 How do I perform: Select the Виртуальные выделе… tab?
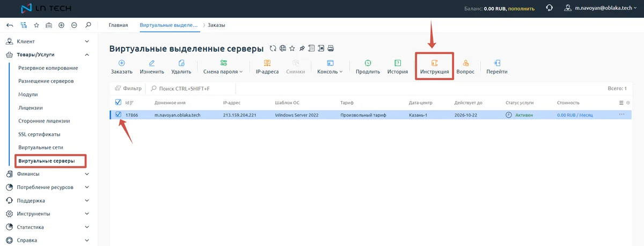pos(169,25)
